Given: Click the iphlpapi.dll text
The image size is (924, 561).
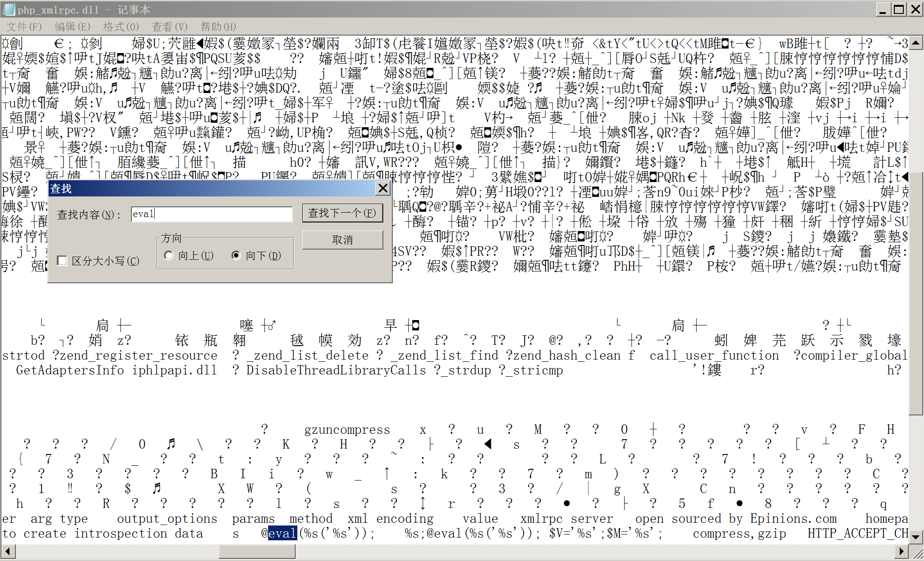Looking at the screenshot, I should (175, 370).
